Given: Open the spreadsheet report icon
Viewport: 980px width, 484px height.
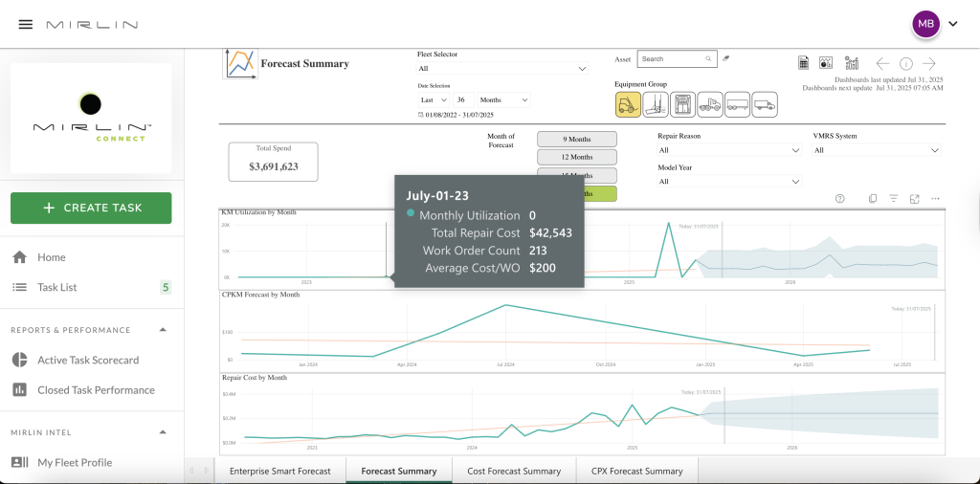Looking at the screenshot, I should click(804, 62).
